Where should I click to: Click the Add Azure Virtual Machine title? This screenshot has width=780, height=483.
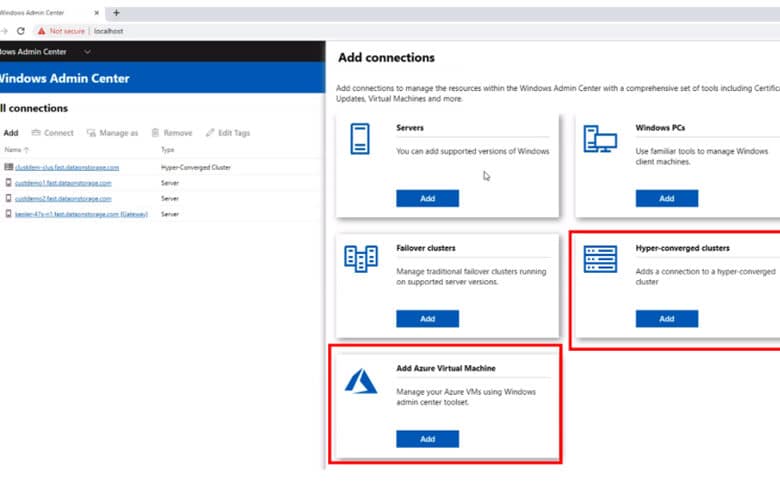click(446, 369)
